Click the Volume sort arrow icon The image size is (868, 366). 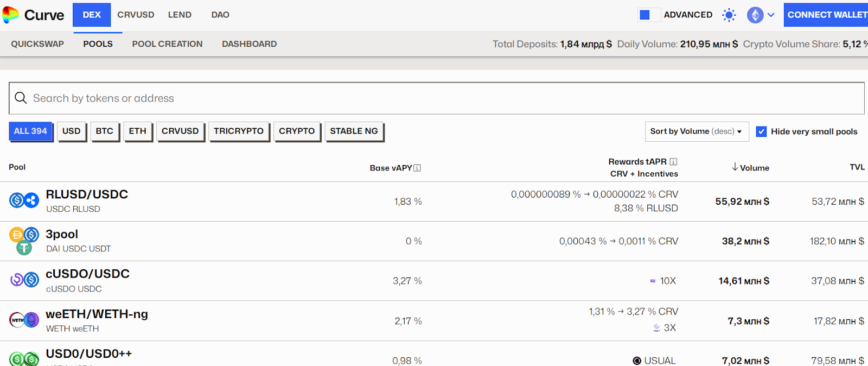click(x=735, y=167)
